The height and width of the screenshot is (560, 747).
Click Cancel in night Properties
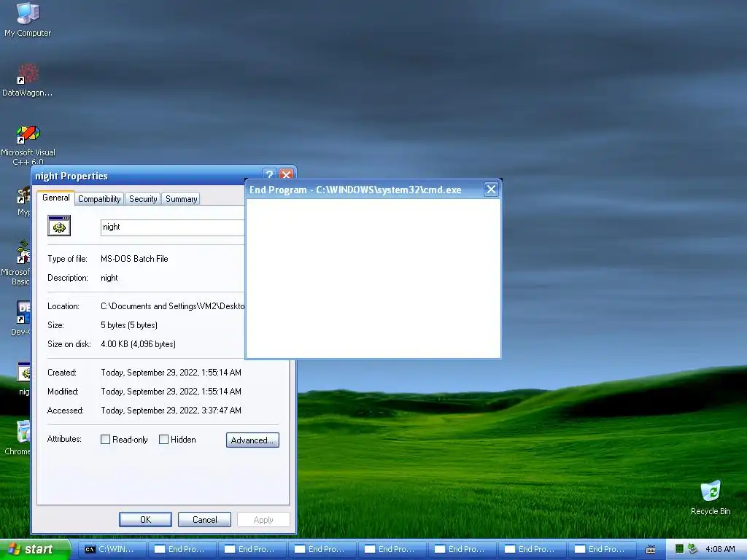[204, 519]
